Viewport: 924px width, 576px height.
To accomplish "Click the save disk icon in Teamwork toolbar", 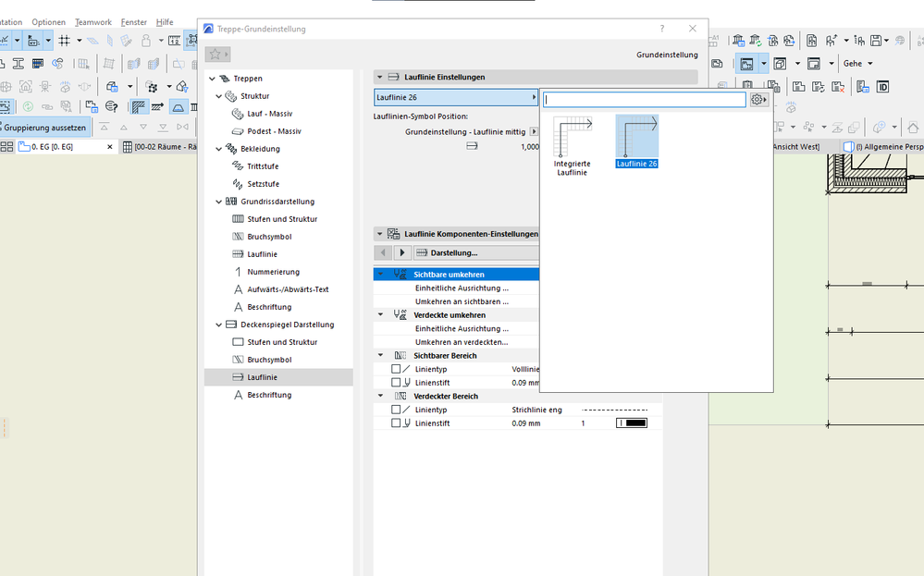I will pos(876,41).
